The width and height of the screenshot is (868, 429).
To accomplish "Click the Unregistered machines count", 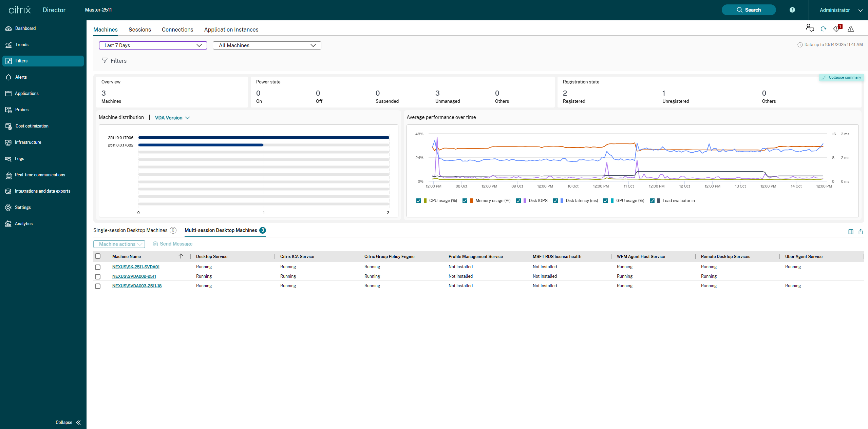I will pos(664,93).
